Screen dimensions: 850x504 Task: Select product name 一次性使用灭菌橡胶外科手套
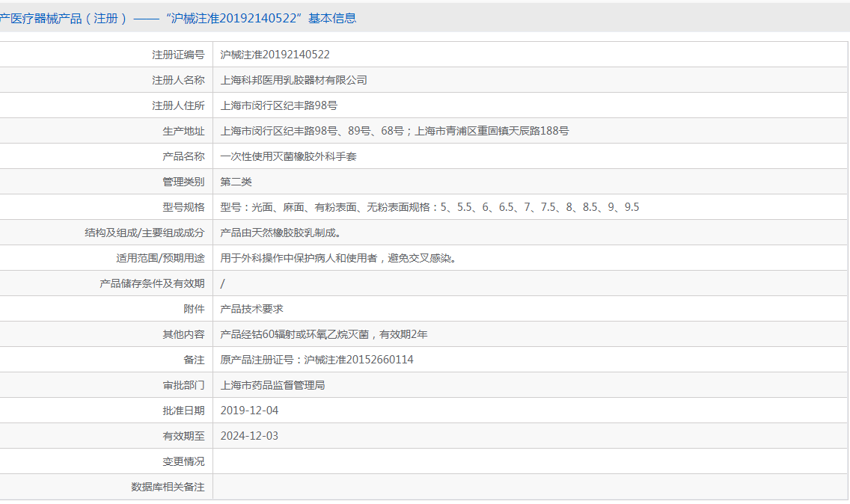click(x=288, y=156)
